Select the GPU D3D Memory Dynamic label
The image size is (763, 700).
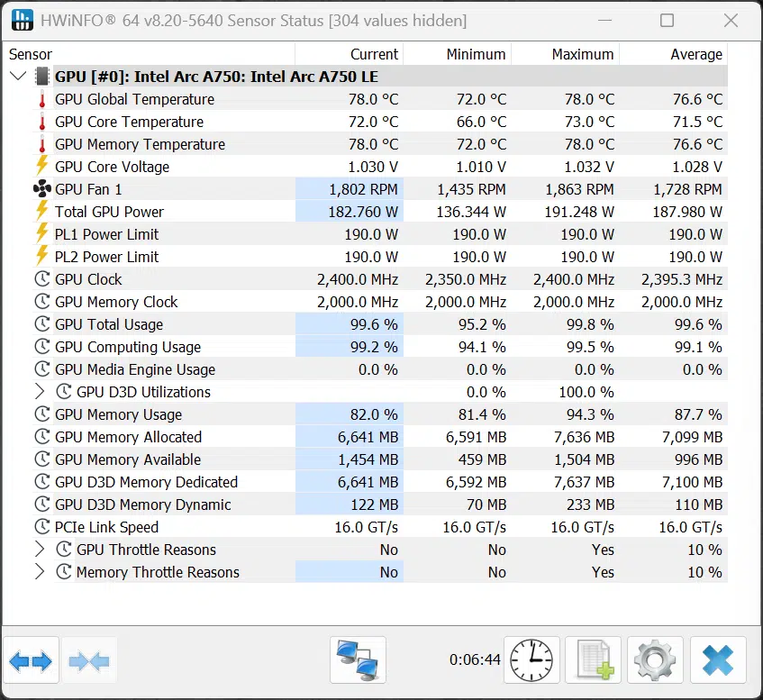point(143,505)
